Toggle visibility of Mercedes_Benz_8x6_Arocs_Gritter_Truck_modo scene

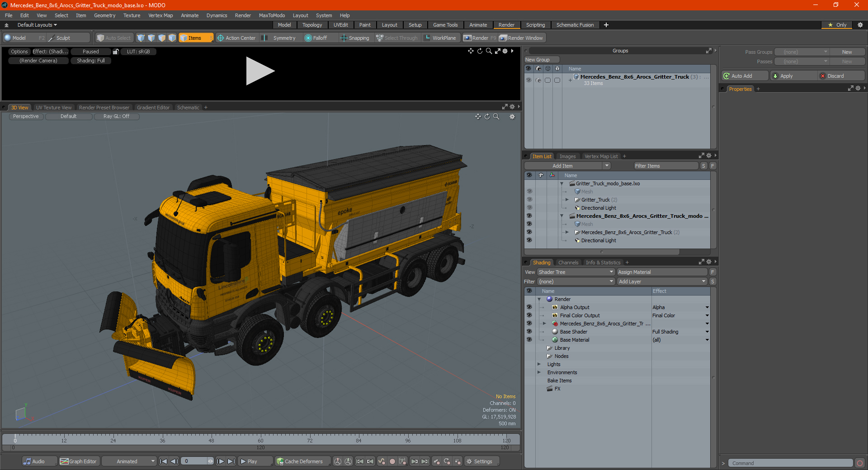529,216
